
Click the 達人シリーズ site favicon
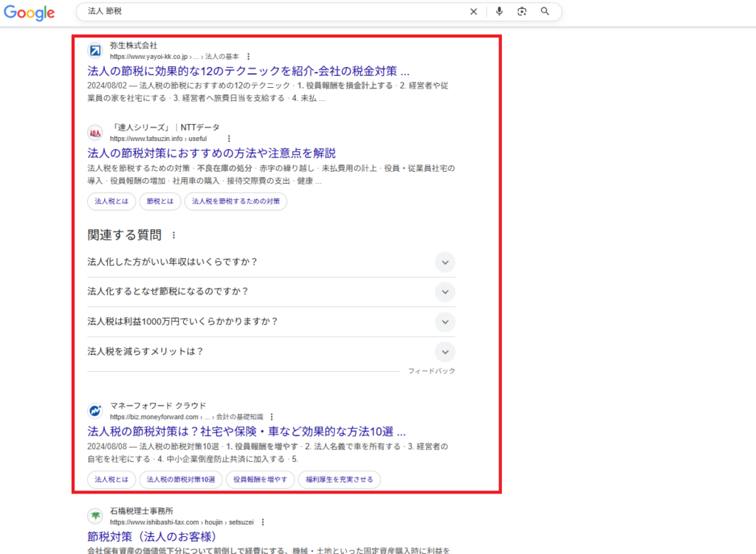pyautogui.click(x=95, y=133)
